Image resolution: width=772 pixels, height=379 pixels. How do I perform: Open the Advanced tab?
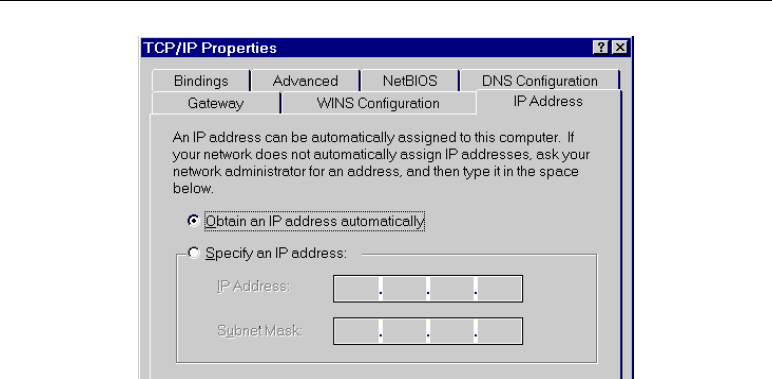305,81
